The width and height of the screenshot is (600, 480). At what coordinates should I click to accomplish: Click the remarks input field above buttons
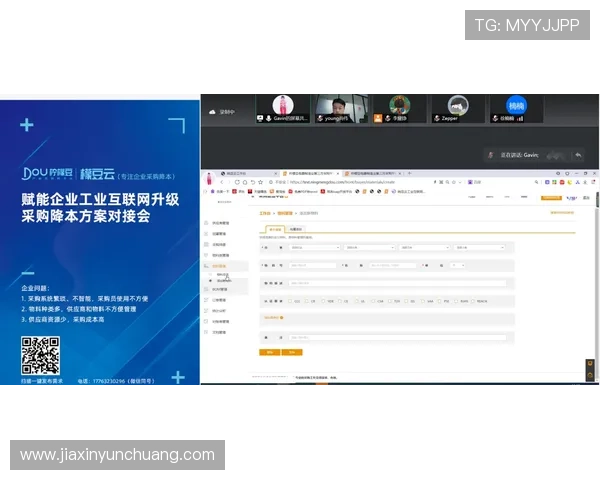click(x=398, y=337)
